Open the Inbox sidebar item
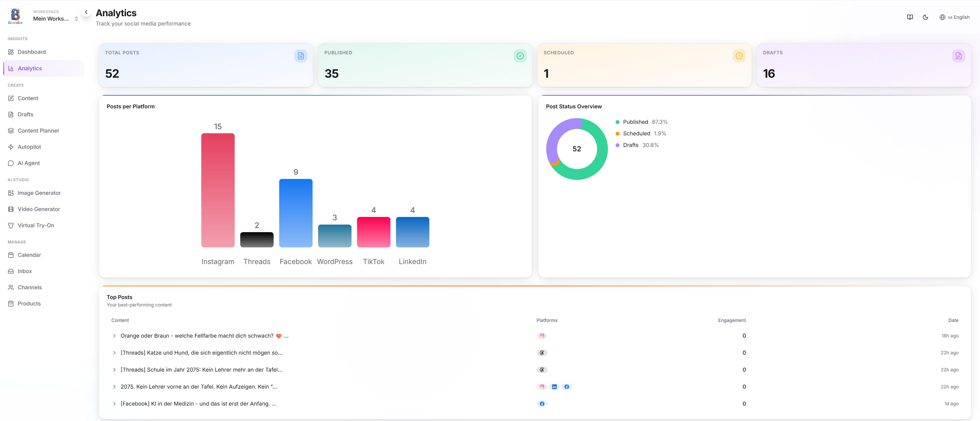 pyautogui.click(x=24, y=271)
